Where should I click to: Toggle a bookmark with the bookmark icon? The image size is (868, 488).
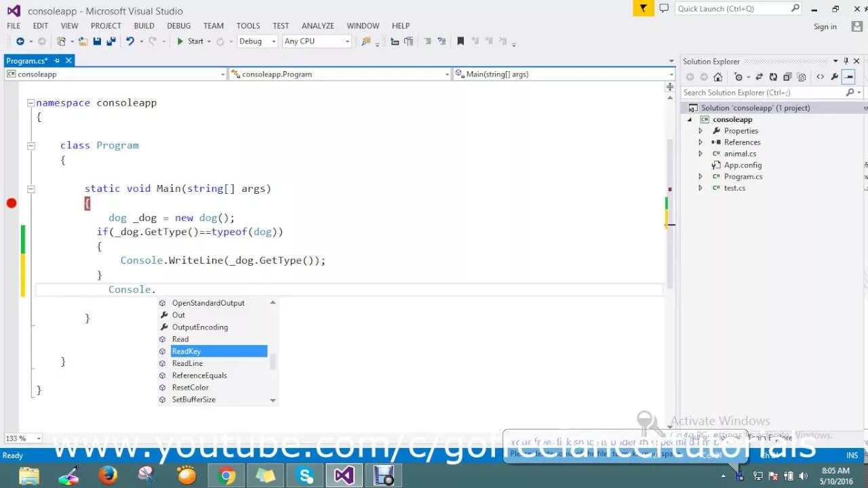[x=460, y=41]
